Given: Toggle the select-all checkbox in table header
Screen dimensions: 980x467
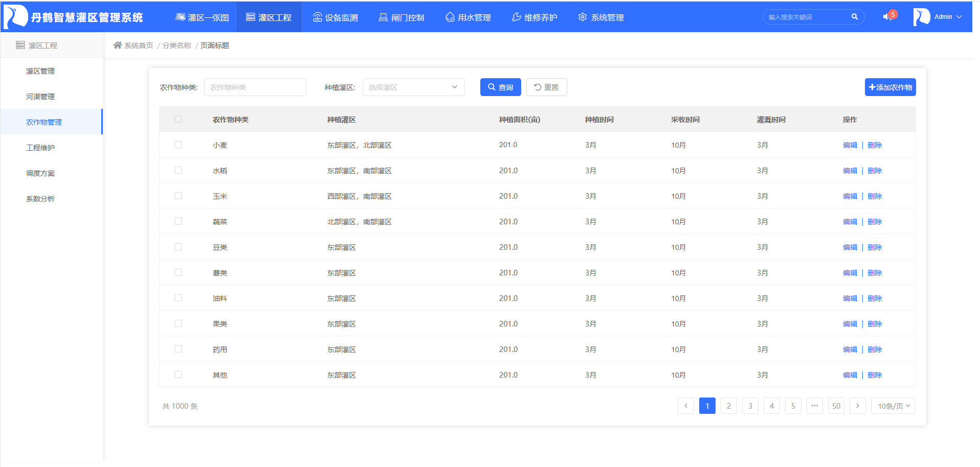Looking at the screenshot, I should (178, 119).
